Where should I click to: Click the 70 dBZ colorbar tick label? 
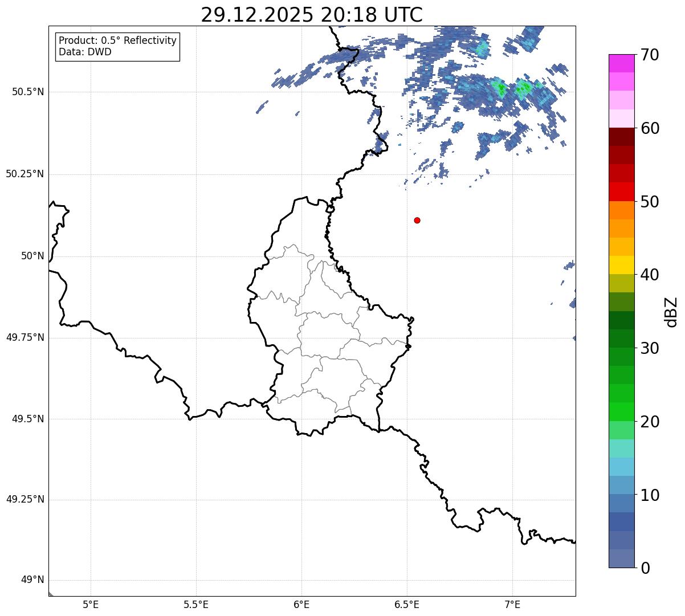650,55
